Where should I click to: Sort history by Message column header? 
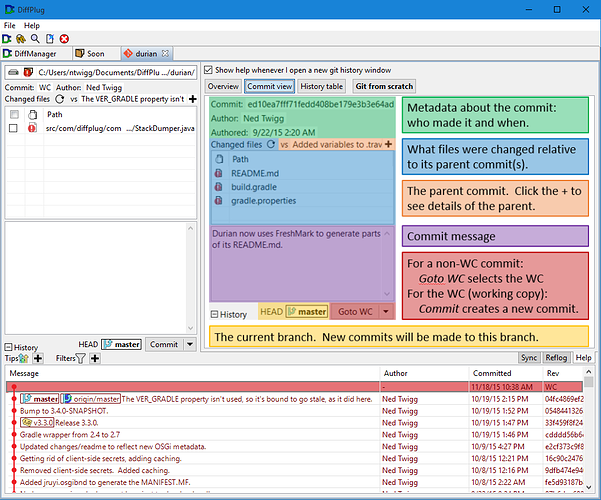pyautogui.click(x=192, y=373)
